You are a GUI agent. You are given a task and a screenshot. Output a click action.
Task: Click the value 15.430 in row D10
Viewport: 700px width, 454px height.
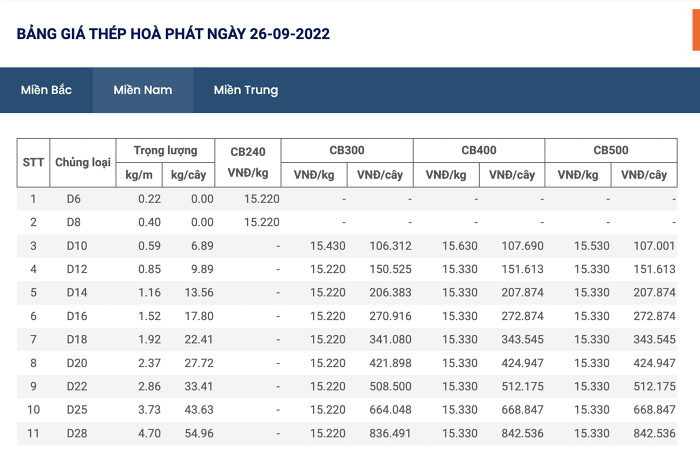328,246
